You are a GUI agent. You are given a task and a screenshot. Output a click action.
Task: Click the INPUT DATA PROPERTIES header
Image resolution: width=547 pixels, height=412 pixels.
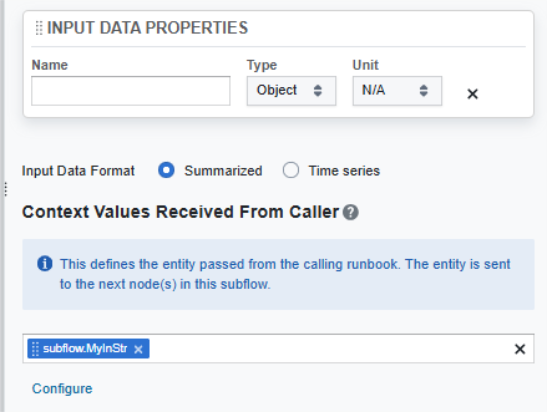pos(147,28)
